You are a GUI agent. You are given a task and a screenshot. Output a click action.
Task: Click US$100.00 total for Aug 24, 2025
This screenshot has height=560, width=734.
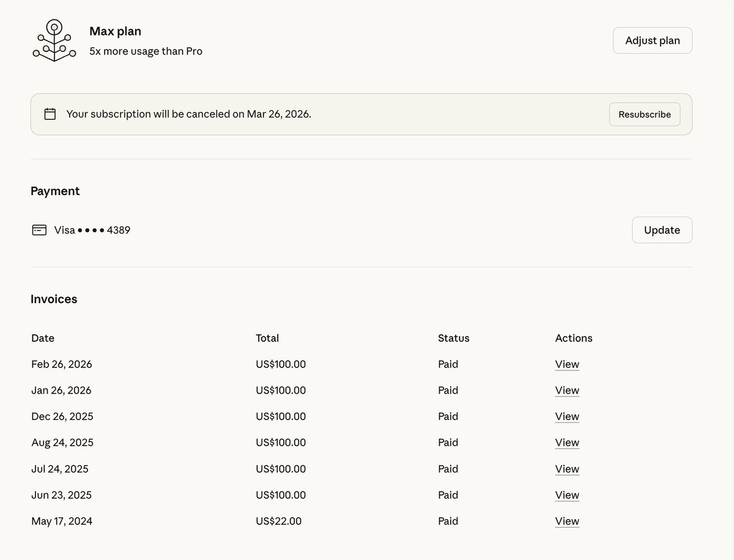[x=281, y=443]
